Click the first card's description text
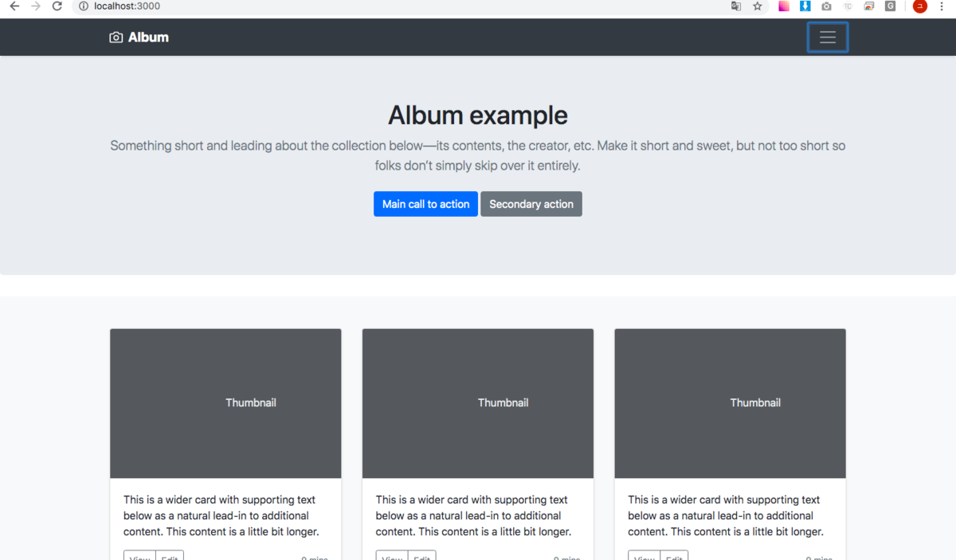Viewport: 956px width, 560px height. [221, 515]
